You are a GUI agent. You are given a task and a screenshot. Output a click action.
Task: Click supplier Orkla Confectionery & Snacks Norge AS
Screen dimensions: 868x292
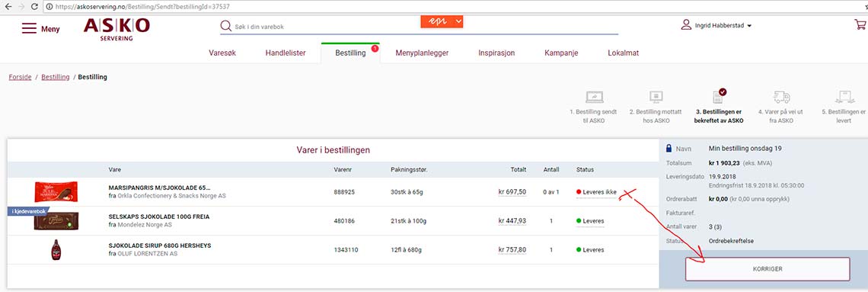171,196
